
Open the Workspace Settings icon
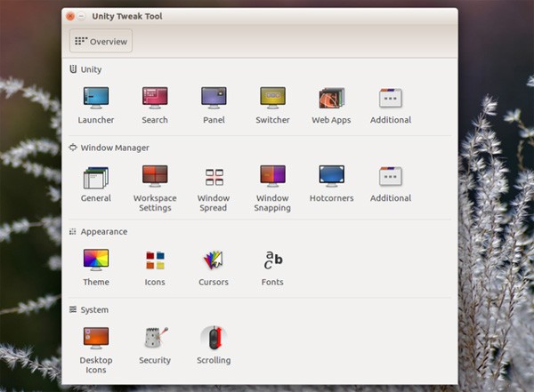(x=155, y=176)
